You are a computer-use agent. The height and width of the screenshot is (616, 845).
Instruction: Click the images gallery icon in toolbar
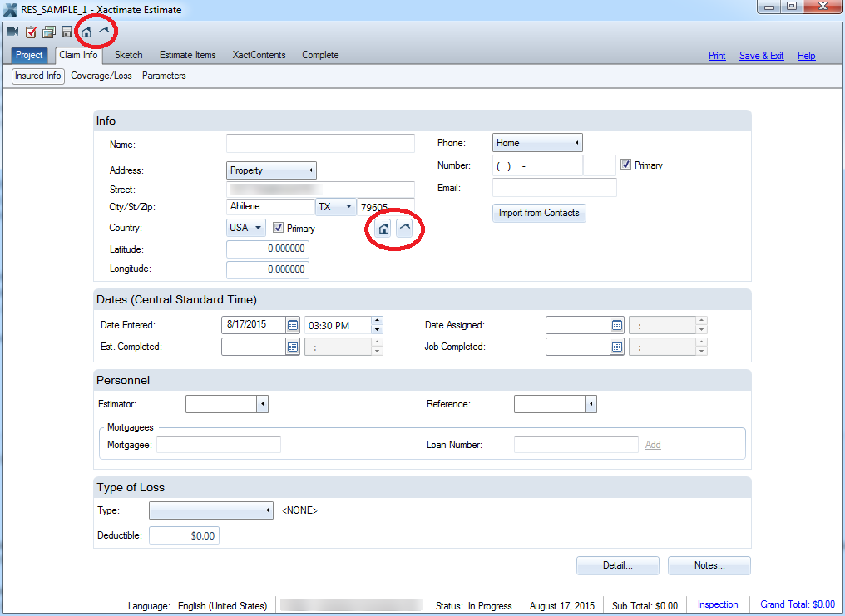(x=49, y=32)
